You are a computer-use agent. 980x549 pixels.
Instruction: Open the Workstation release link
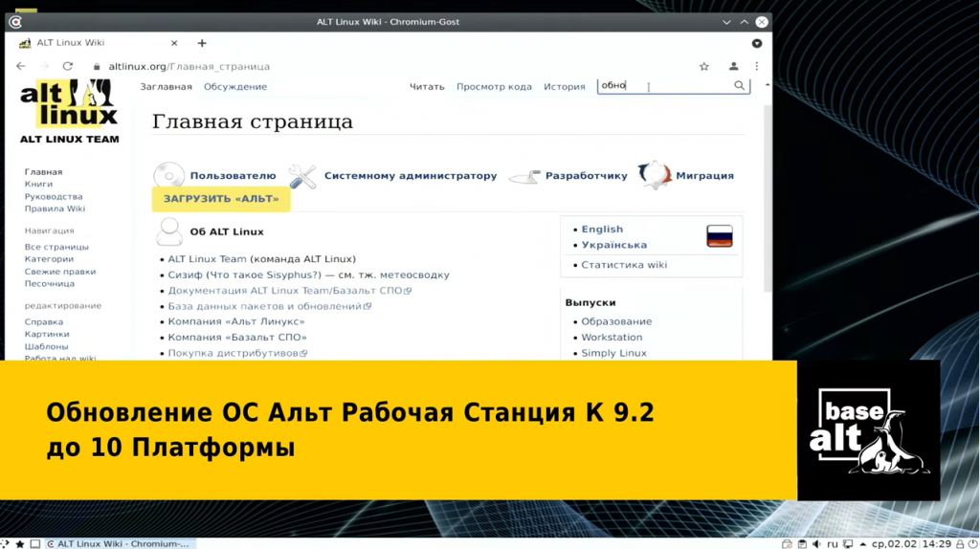coord(612,338)
